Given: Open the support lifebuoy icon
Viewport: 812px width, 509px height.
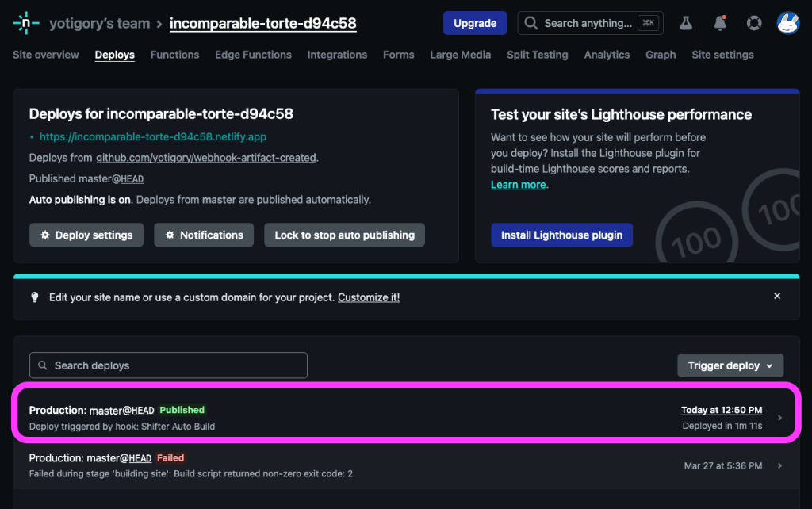Looking at the screenshot, I should pyautogui.click(x=754, y=23).
